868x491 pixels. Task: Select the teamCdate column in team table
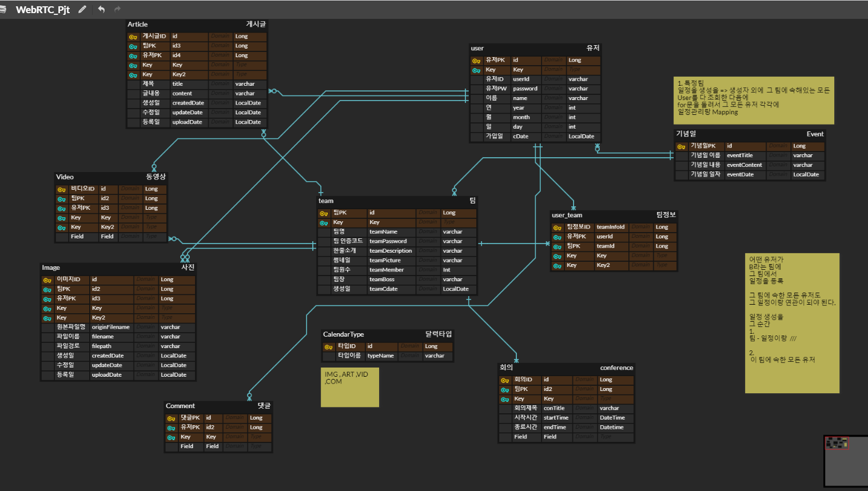click(x=384, y=289)
